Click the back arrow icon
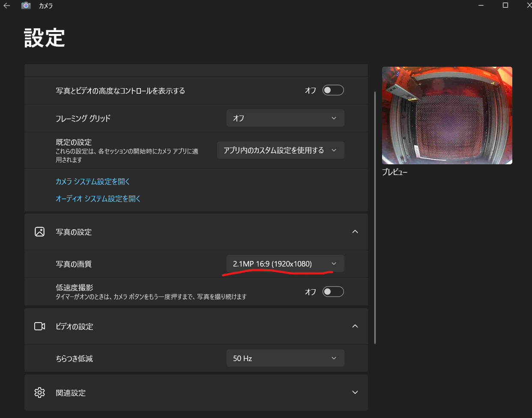The width and height of the screenshot is (532, 418). (x=7, y=6)
